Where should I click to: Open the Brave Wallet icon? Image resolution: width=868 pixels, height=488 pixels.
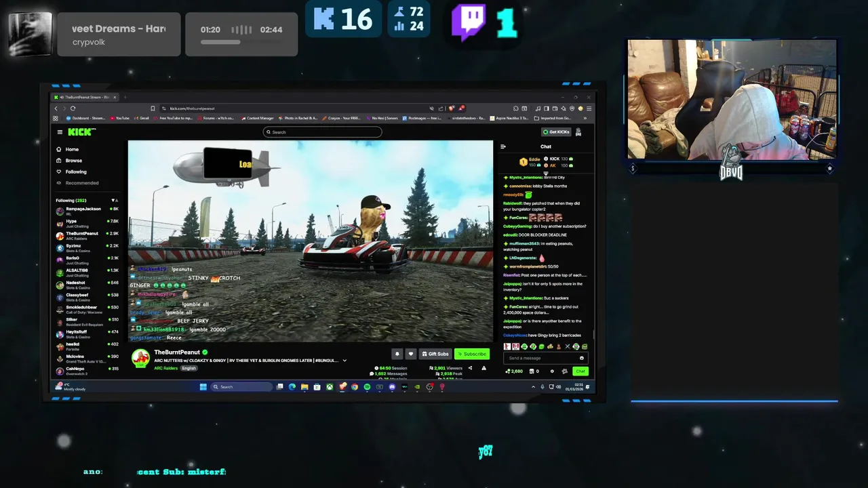[x=555, y=108]
